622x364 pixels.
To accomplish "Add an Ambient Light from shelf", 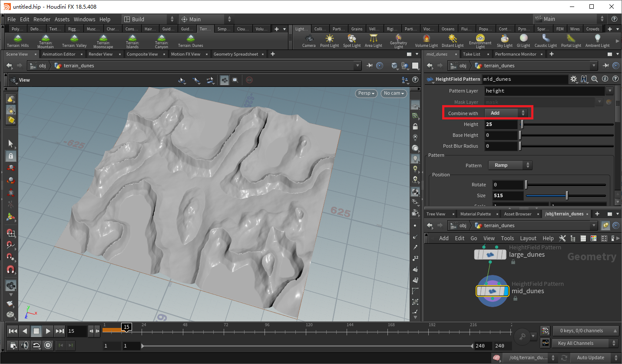I will (x=597, y=42).
